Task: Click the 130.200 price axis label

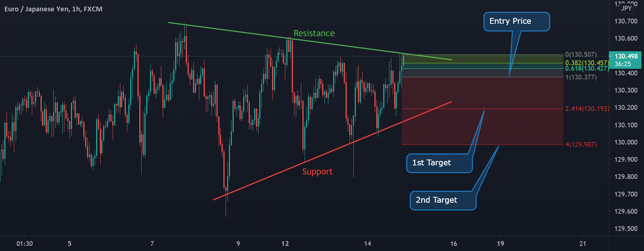Action: click(x=626, y=108)
